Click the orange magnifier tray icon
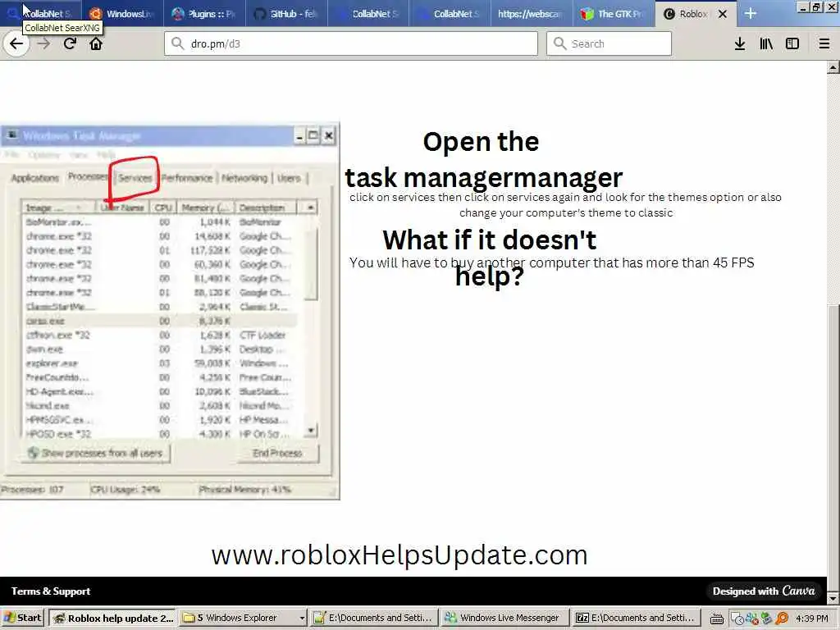 pyautogui.click(x=782, y=619)
